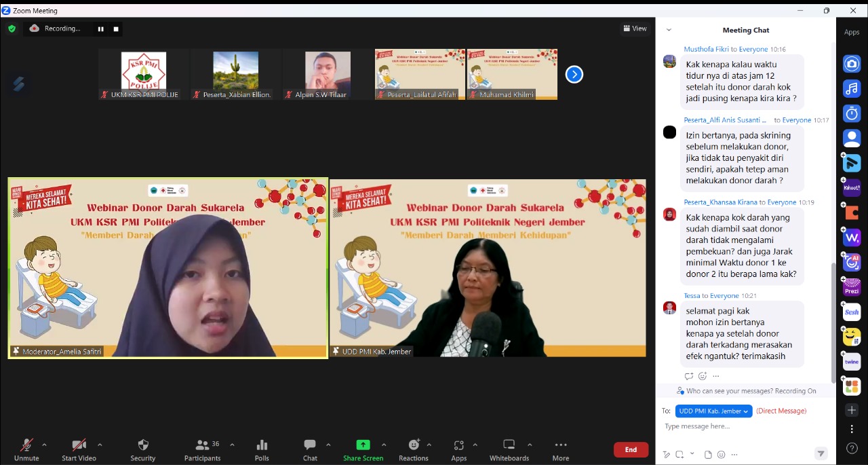Open the text formatting tool in chat
Viewport: 868px width, 465px height.
667,454
